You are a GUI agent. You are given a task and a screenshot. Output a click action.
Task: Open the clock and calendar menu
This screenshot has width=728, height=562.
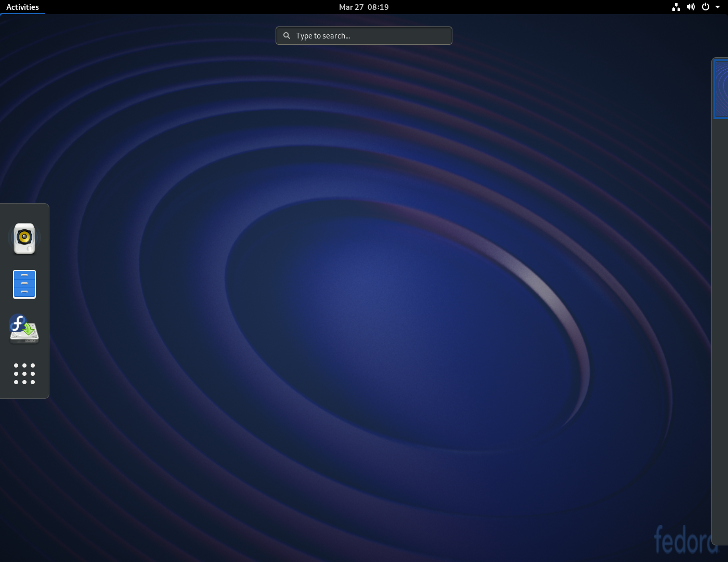pos(364,7)
